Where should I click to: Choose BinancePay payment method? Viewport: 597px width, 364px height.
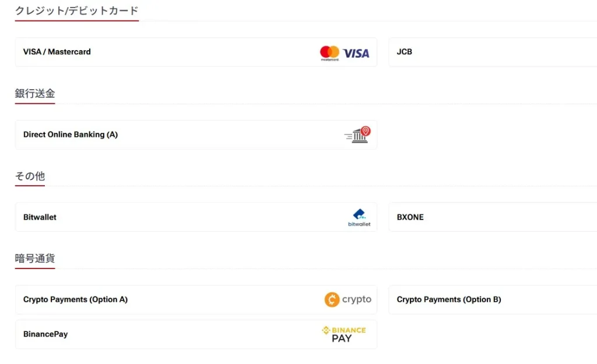click(x=45, y=334)
